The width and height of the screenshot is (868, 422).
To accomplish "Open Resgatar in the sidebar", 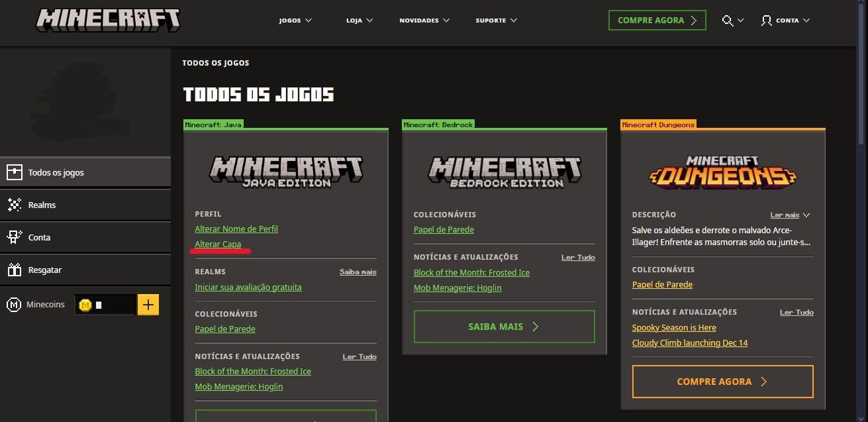I will pos(85,270).
